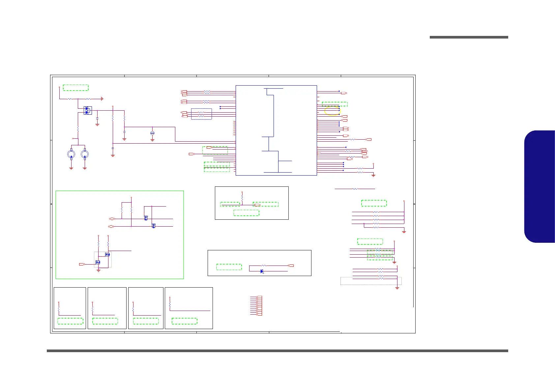This screenshot has width=555, height=392.
Task: Select the left round battery holder symbol
Action: point(71,154)
